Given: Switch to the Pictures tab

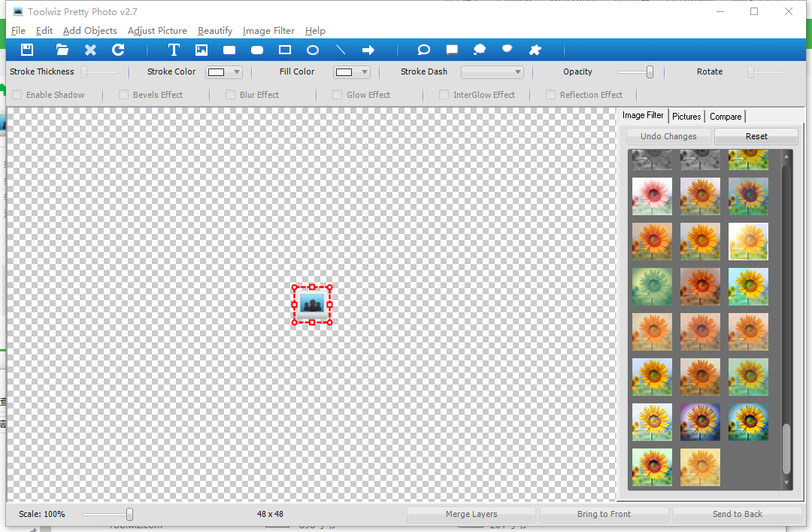Looking at the screenshot, I should coord(686,116).
